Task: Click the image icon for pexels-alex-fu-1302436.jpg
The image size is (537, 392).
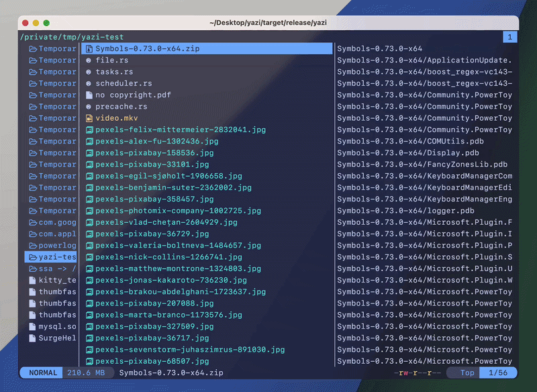Action: pos(89,142)
